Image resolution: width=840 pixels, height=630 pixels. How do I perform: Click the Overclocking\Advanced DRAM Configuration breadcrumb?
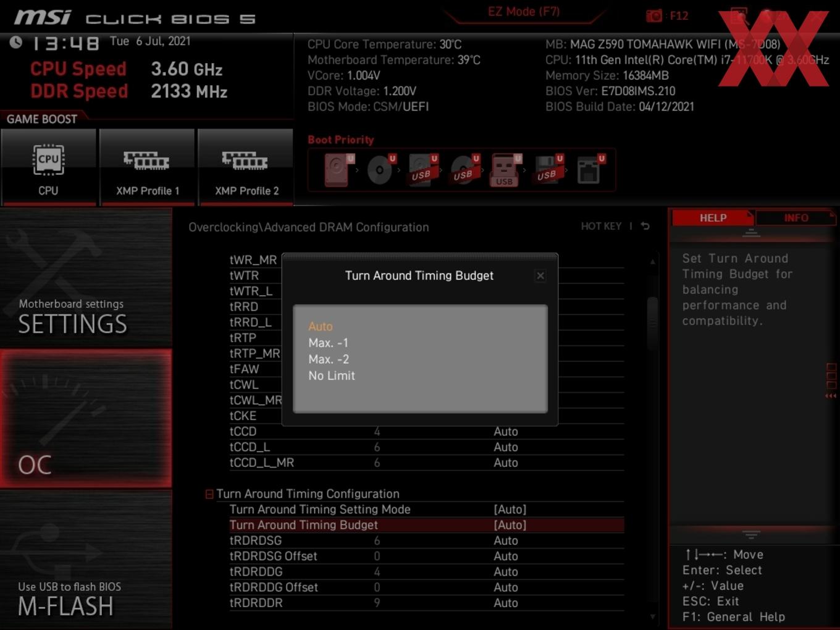coord(309,227)
